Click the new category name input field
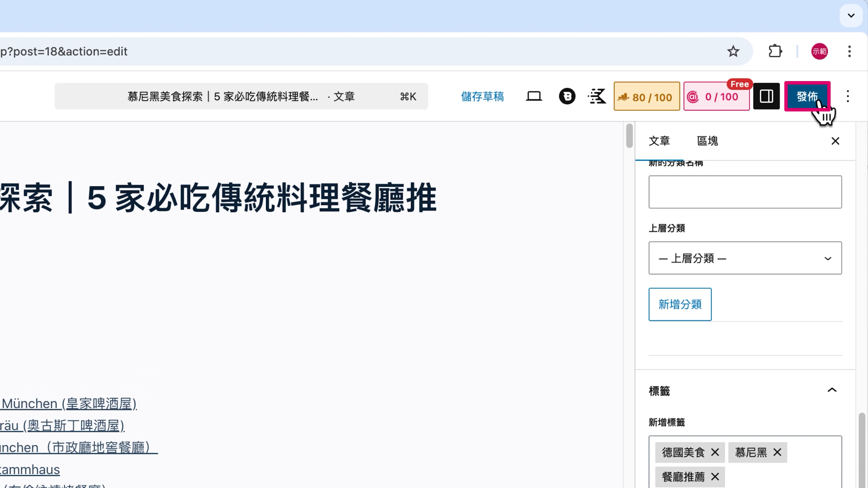The image size is (868, 488). coord(745,192)
